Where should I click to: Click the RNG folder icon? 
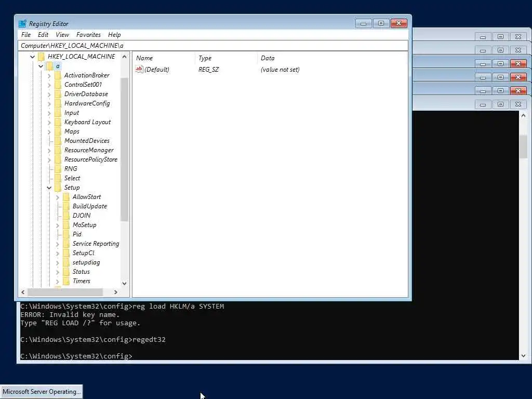[x=58, y=169]
